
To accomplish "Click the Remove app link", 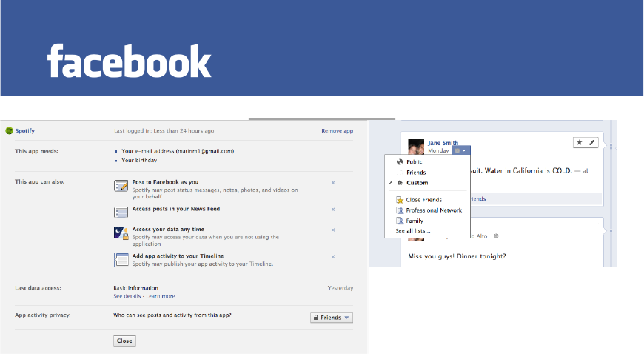I will (337, 130).
